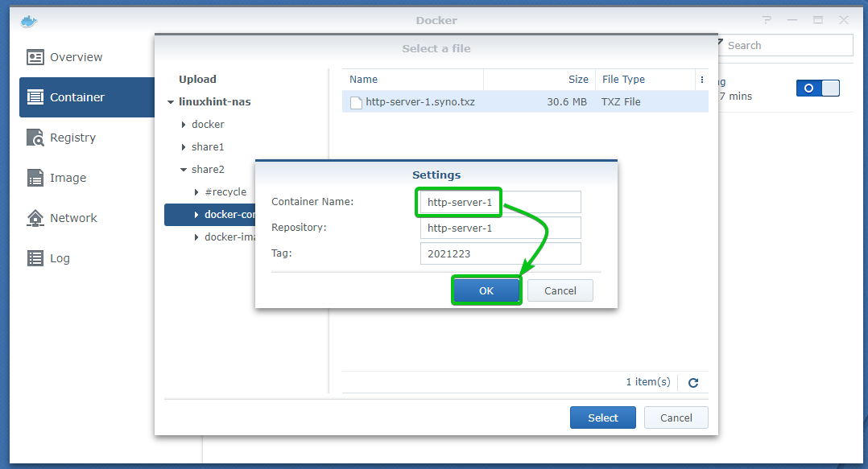This screenshot has height=469, width=868.
Task: Select the #recycle folder label
Action: point(225,192)
